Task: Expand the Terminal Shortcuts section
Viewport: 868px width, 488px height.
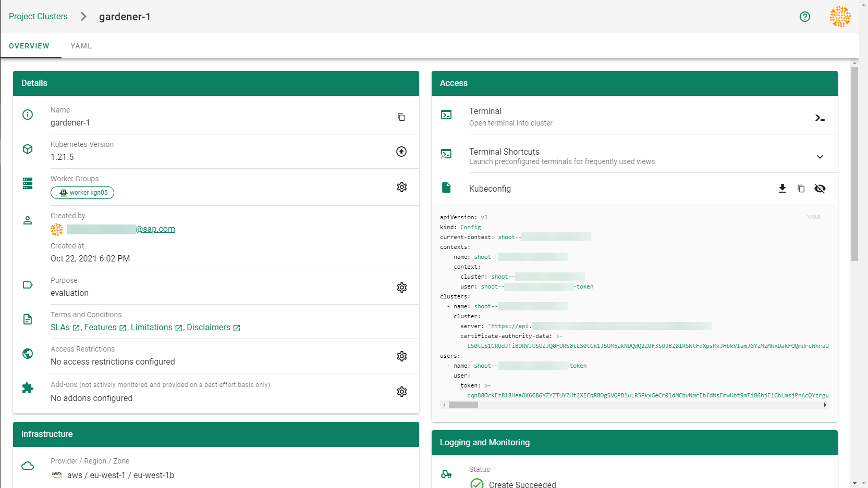Action: pyautogui.click(x=820, y=157)
